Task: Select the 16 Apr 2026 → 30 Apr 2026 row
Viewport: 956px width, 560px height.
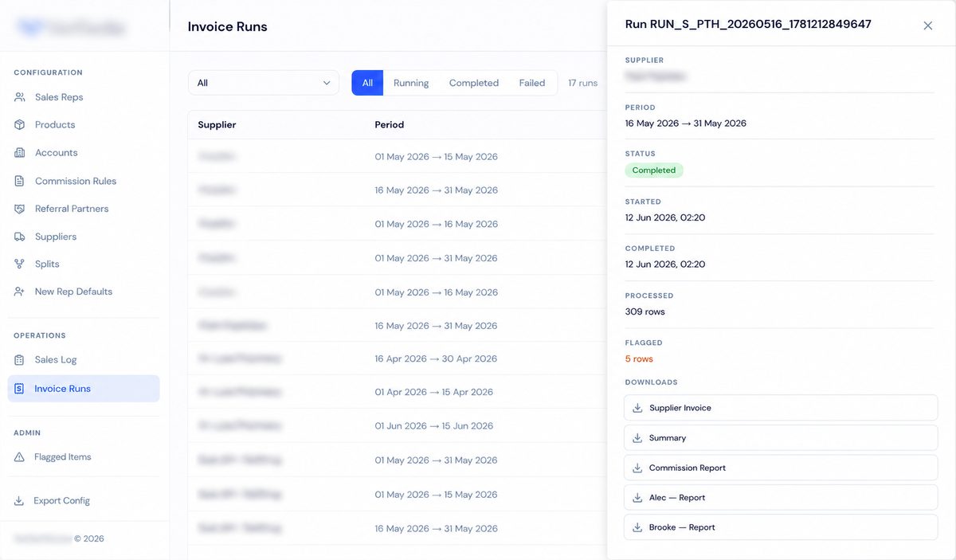Action: pyautogui.click(x=398, y=359)
